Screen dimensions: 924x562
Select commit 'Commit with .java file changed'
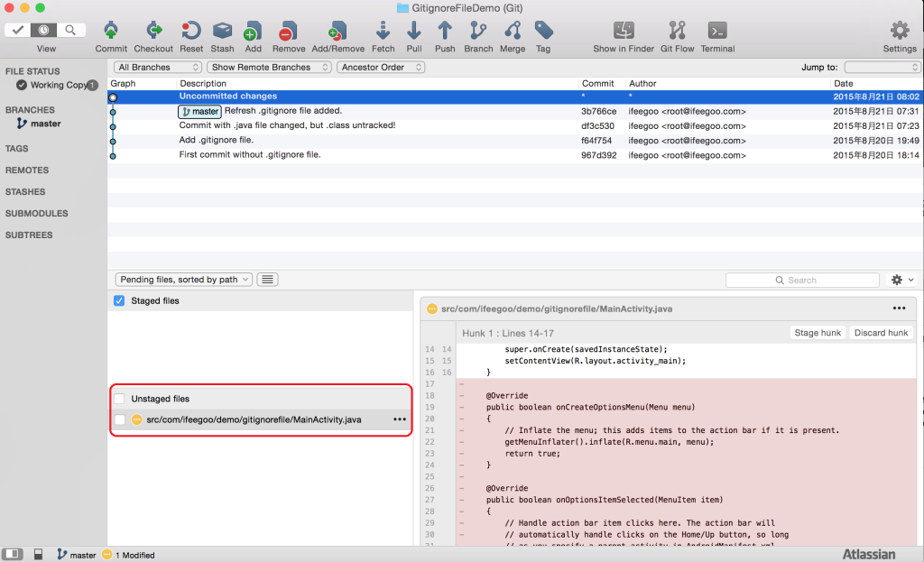[515, 126]
